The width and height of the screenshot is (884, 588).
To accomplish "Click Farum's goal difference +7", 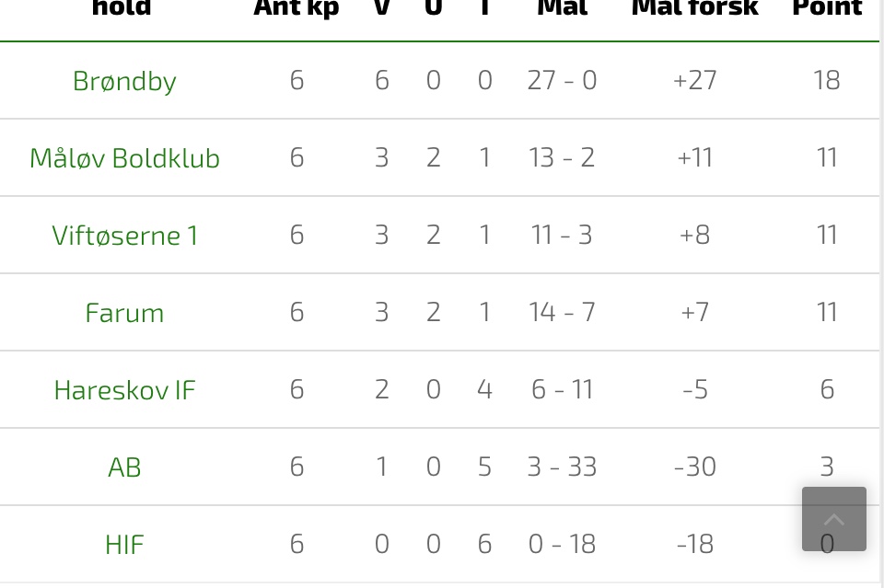I will pos(694,312).
